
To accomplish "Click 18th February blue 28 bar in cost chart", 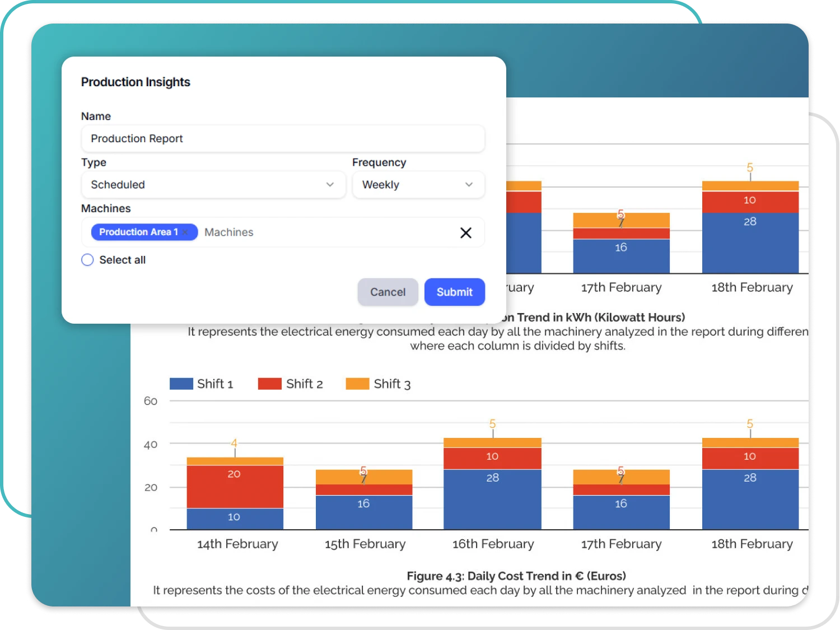I will (750, 499).
